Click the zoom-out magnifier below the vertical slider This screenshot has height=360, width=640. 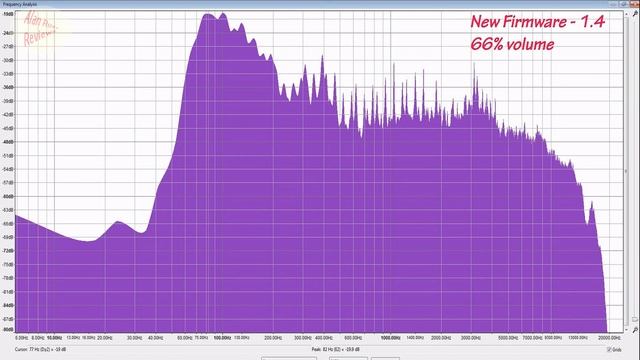tap(635, 329)
